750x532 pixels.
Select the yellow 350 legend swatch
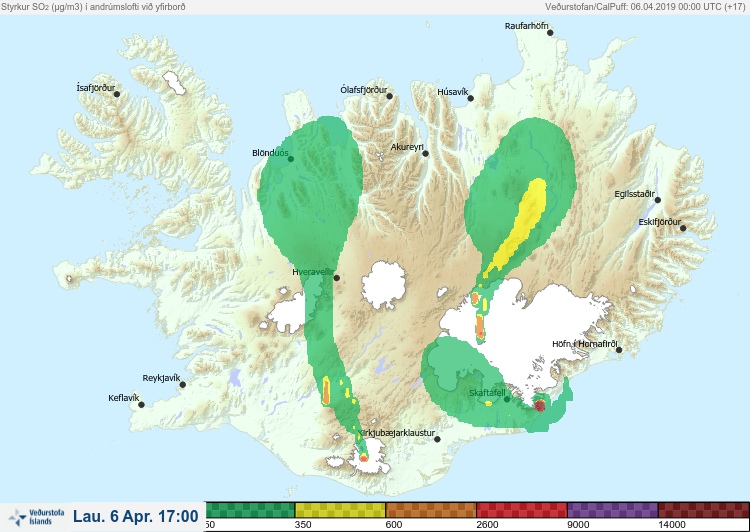tap(340, 510)
